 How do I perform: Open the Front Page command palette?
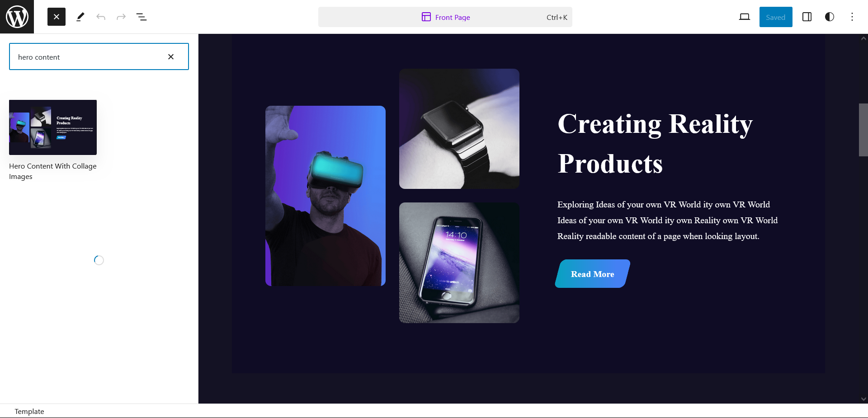coord(445,17)
